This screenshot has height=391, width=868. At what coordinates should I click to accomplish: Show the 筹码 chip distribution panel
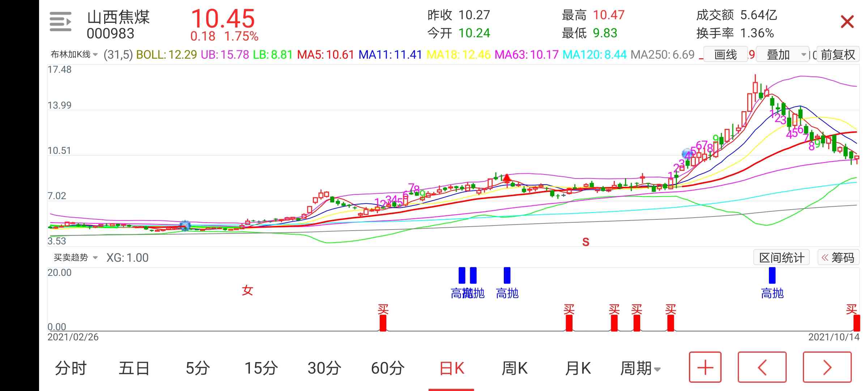coord(838,257)
